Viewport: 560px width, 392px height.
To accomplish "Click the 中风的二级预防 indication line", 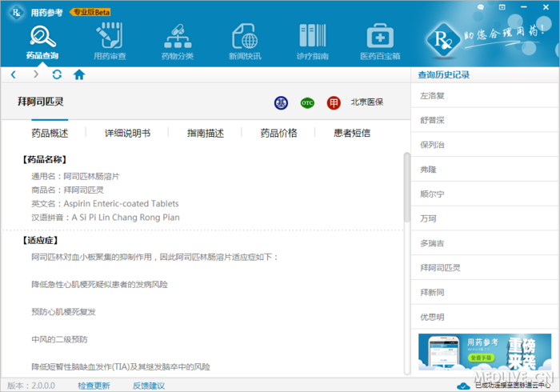I will click(59, 339).
